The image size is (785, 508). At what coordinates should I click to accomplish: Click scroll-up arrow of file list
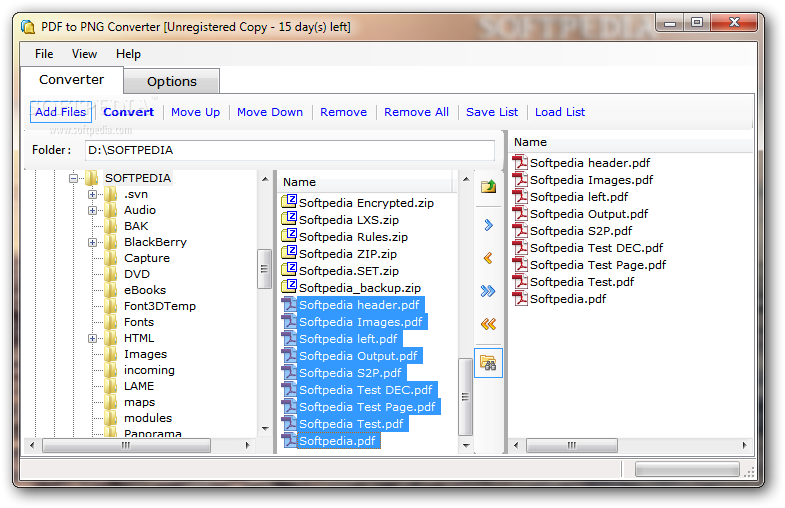coord(466,179)
